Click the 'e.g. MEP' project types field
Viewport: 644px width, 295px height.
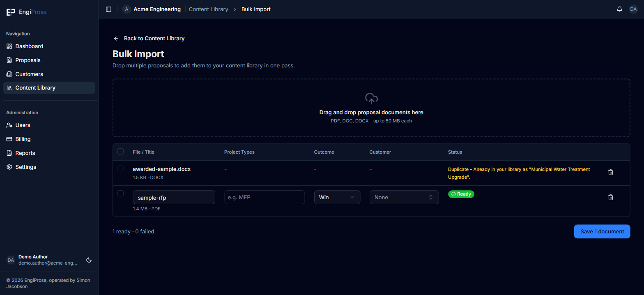pyautogui.click(x=264, y=197)
